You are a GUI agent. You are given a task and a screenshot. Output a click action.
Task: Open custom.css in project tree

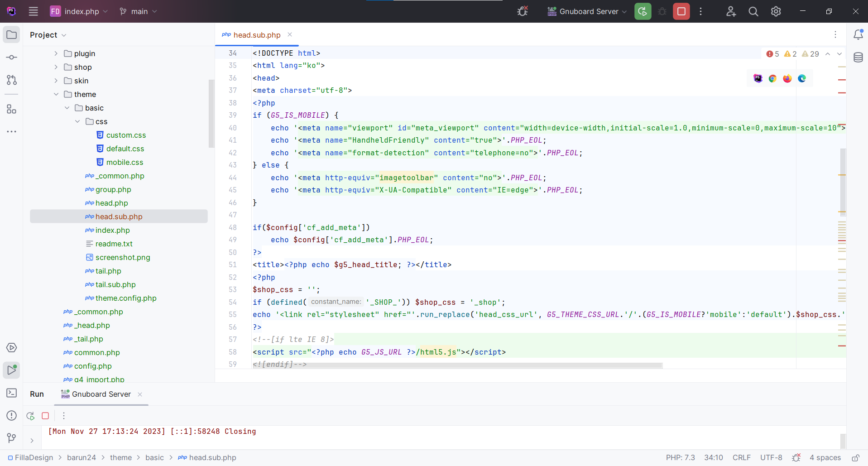tap(121, 135)
